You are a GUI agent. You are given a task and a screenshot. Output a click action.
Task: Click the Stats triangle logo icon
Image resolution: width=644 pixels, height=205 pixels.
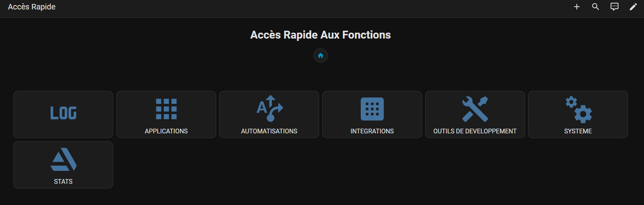[x=63, y=159]
